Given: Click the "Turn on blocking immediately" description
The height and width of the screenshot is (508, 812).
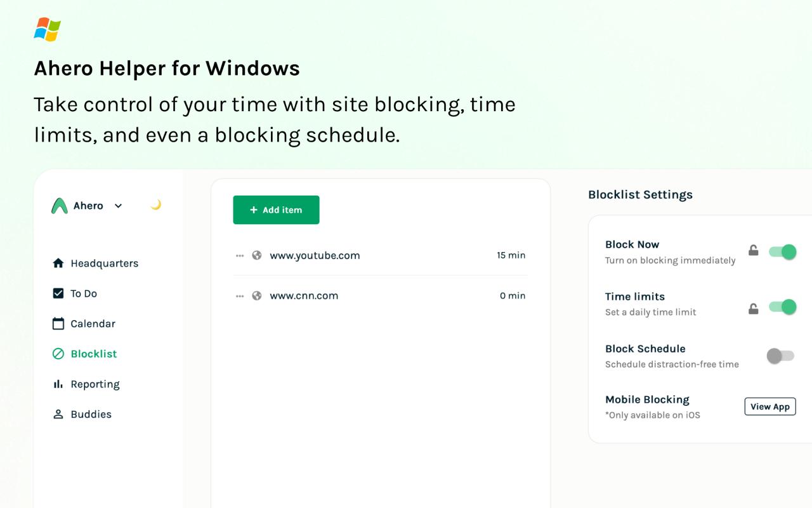Looking at the screenshot, I should pyautogui.click(x=671, y=260).
